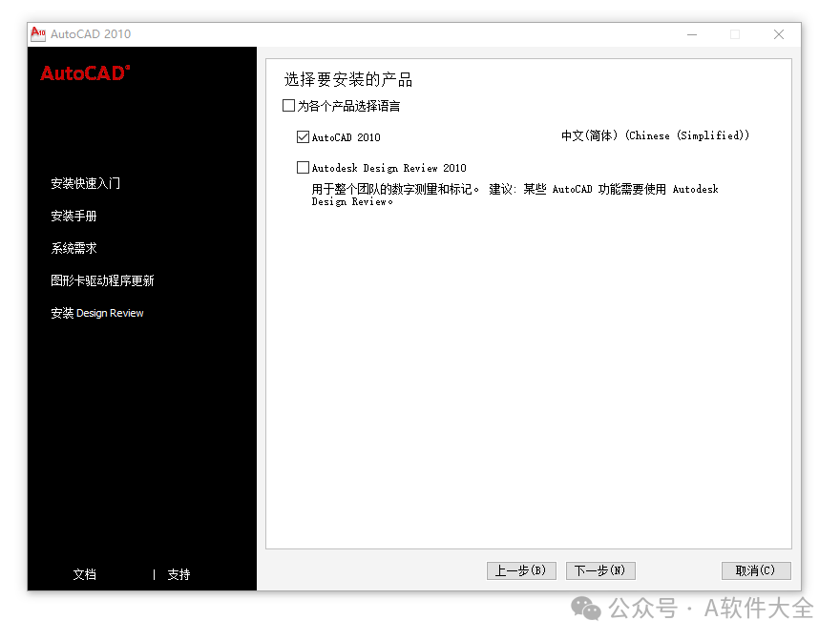Open 安装快速入门 from the sidebar
840x641 pixels.
[x=85, y=183]
